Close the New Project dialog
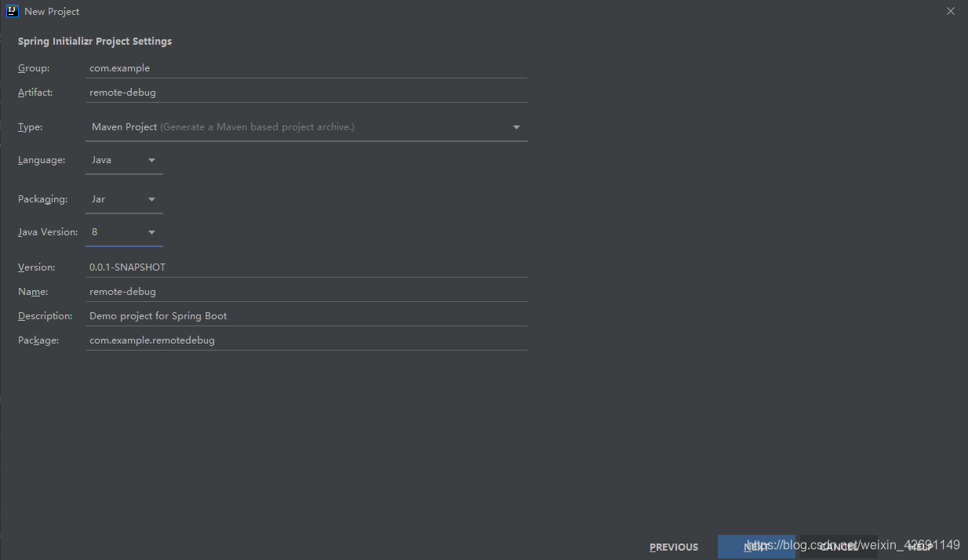Image resolution: width=968 pixels, height=560 pixels. (x=951, y=11)
